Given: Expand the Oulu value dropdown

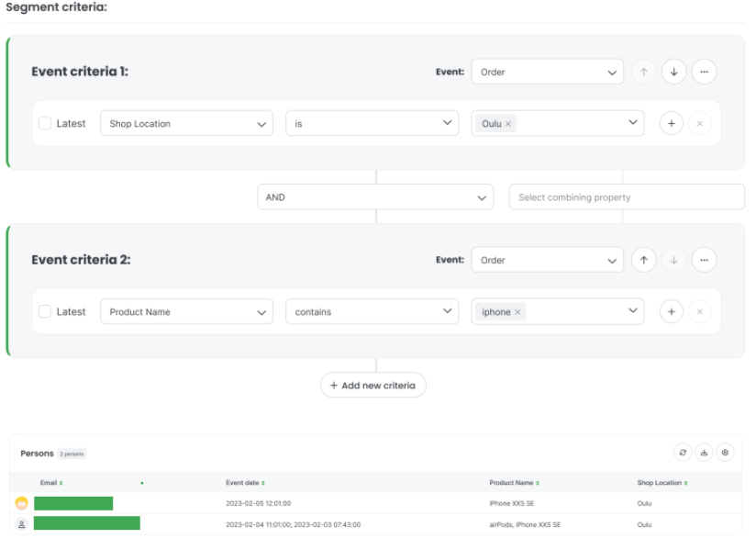Looking at the screenshot, I should click(632, 122).
